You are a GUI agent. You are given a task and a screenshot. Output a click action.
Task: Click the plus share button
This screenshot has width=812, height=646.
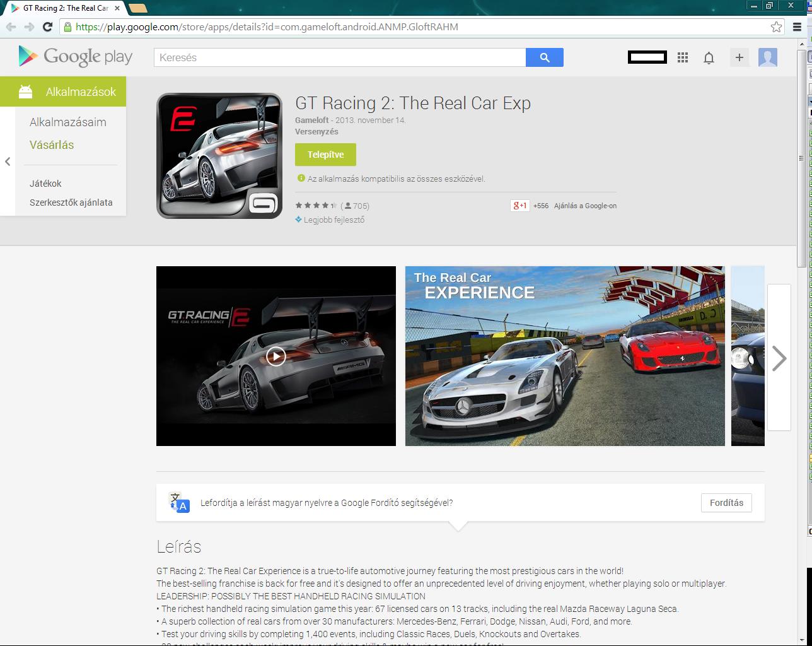coord(739,57)
